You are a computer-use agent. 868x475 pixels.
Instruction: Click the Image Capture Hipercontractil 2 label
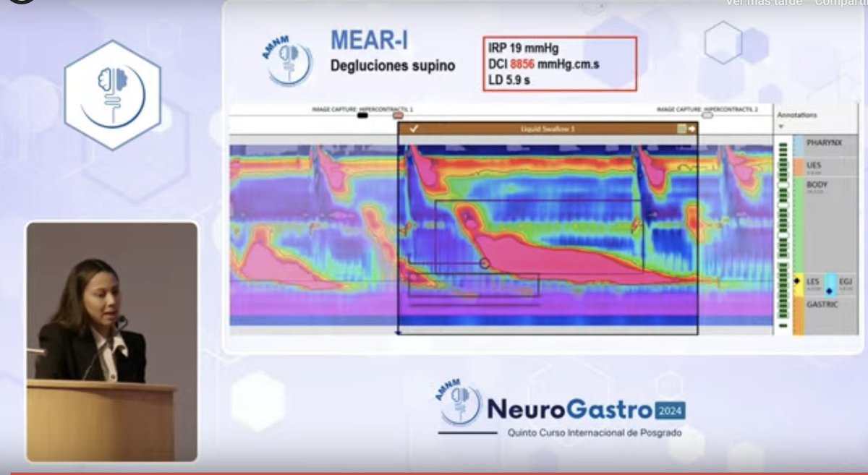click(707, 108)
